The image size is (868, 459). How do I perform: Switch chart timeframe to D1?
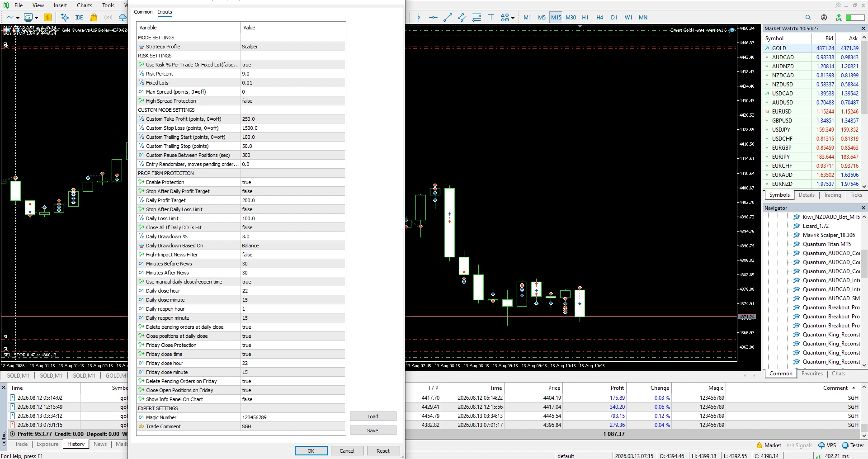[x=614, y=18]
